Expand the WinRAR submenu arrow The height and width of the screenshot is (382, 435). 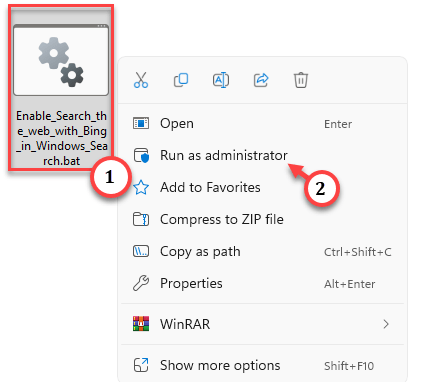tap(386, 324)
